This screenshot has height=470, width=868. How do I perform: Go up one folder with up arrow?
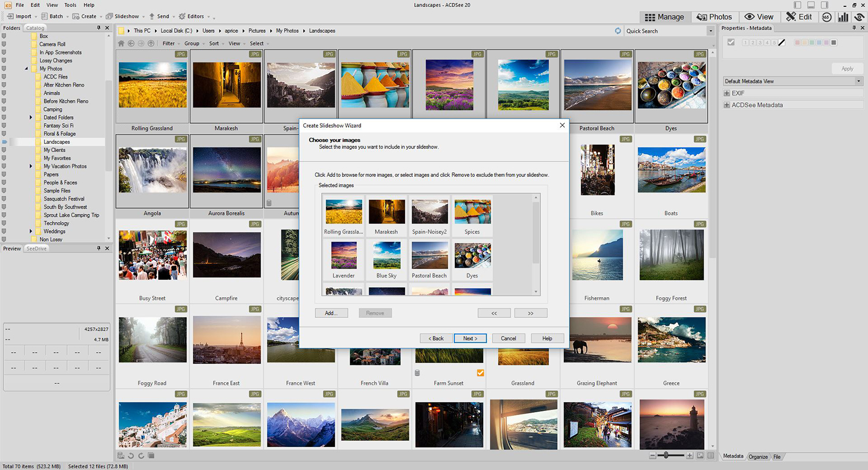[151, 43]
